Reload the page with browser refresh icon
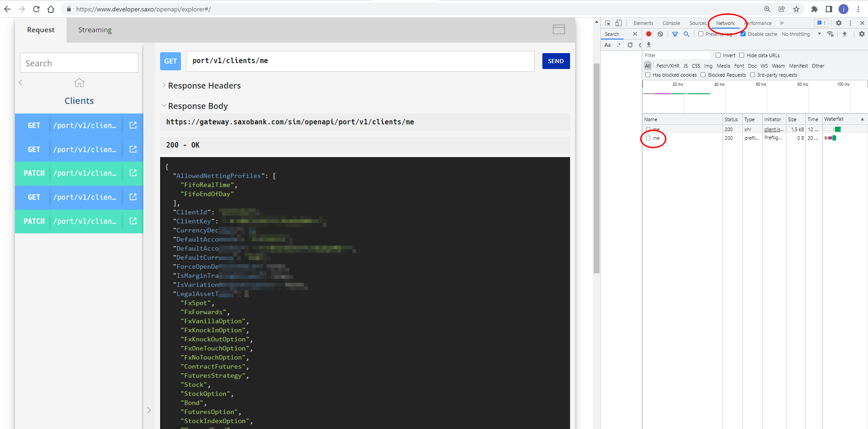This screenshot has height=429, width=868. pos(36,9)
